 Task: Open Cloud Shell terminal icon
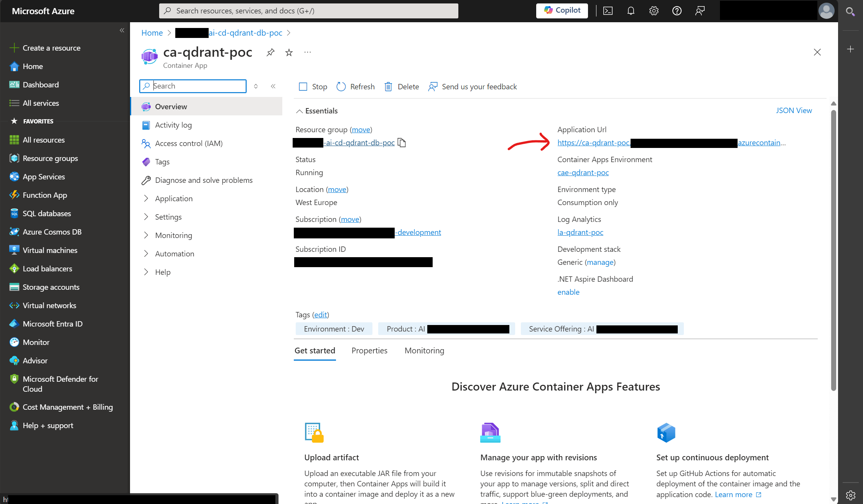click(x=608, y=11)
